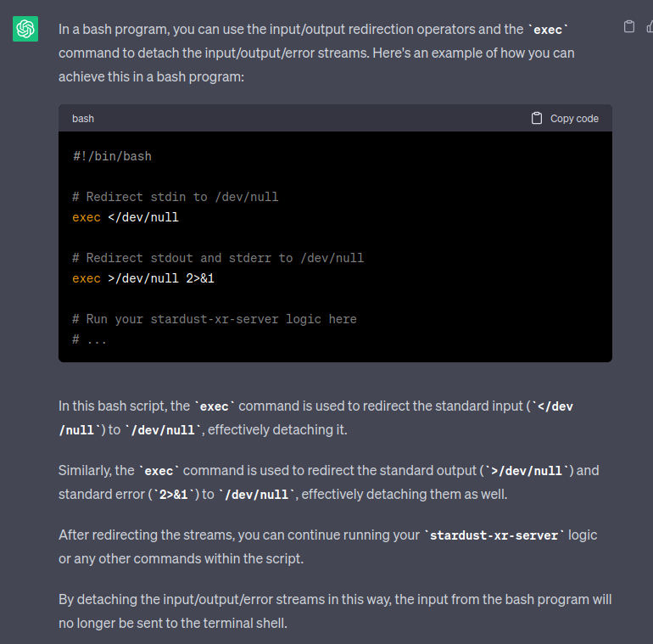Image resolution: width=653 pixels, height=644 pixels.
Task: Click the #!/bin/bash shebang line
Action: coord(112,156)
